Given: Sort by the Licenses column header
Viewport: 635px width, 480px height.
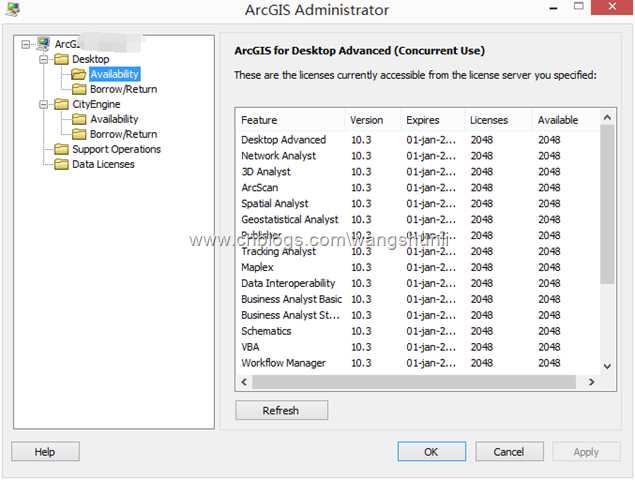Looking at the screenshot, I should [498, 120].
